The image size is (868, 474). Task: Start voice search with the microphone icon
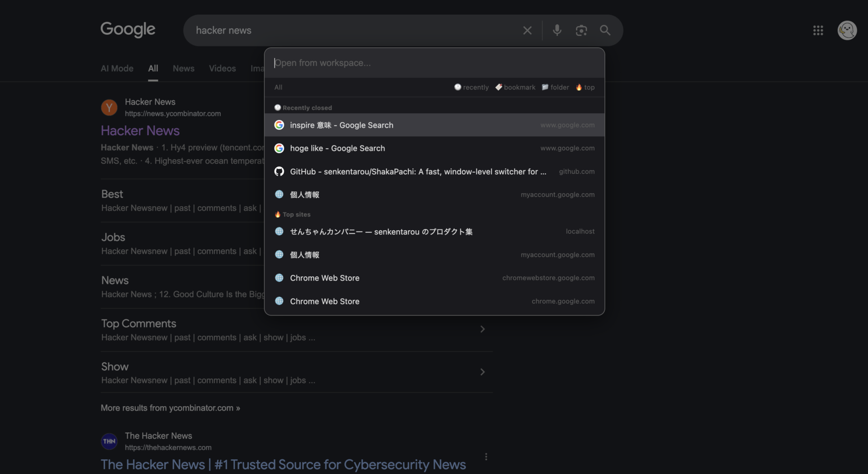[x=557, y=30]
